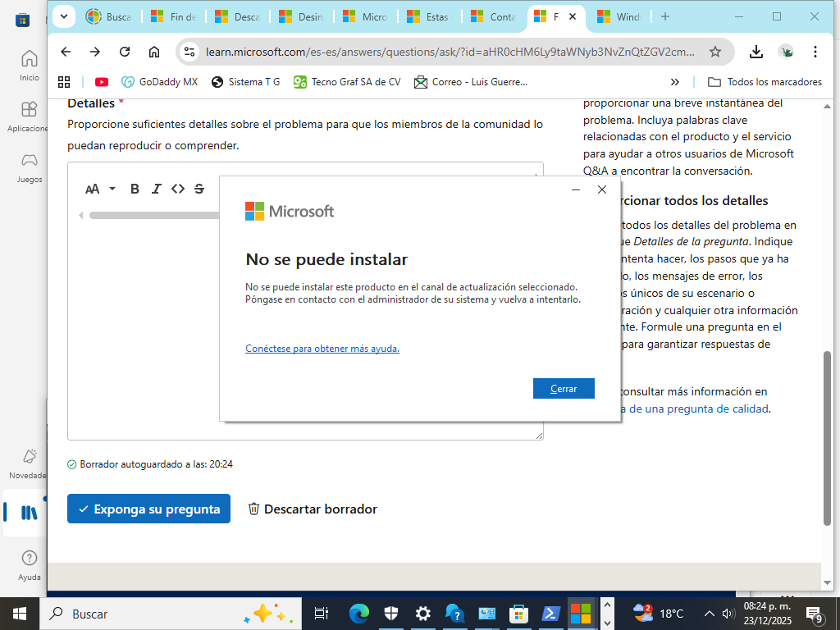Switch to the Micro tab
This screenshot has width=840, height=630.
click(365, 16)
